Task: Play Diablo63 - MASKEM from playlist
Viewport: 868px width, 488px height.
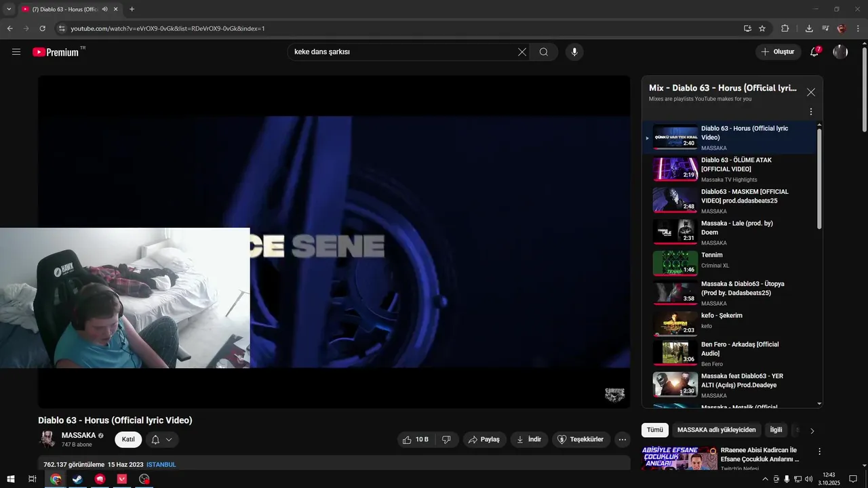Action: [x=730, y=201]
